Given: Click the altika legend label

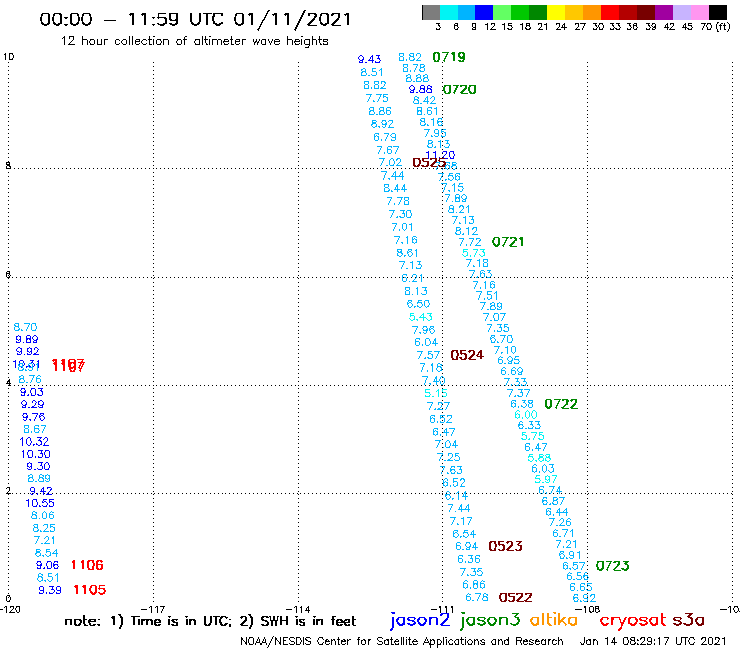Looking at the screenshot, I should pos(554,620).
